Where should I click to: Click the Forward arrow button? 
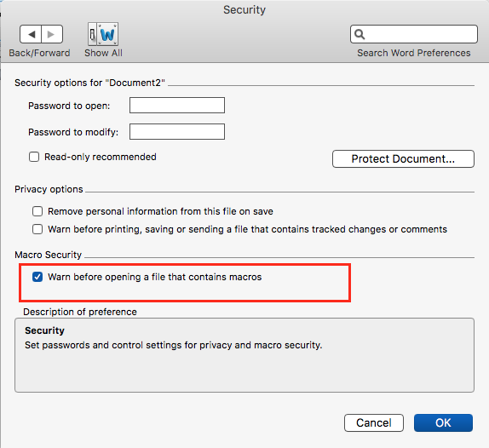52,34
